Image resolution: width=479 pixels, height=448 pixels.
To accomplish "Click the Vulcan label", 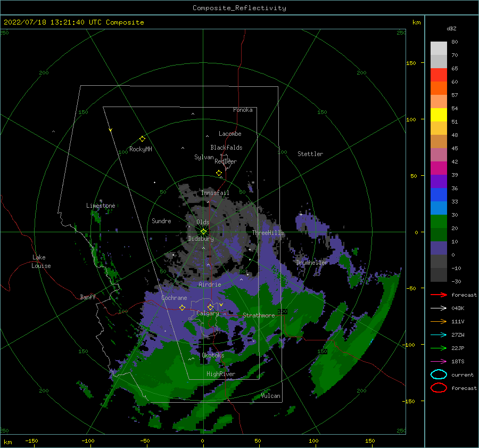I will (271, 396).
